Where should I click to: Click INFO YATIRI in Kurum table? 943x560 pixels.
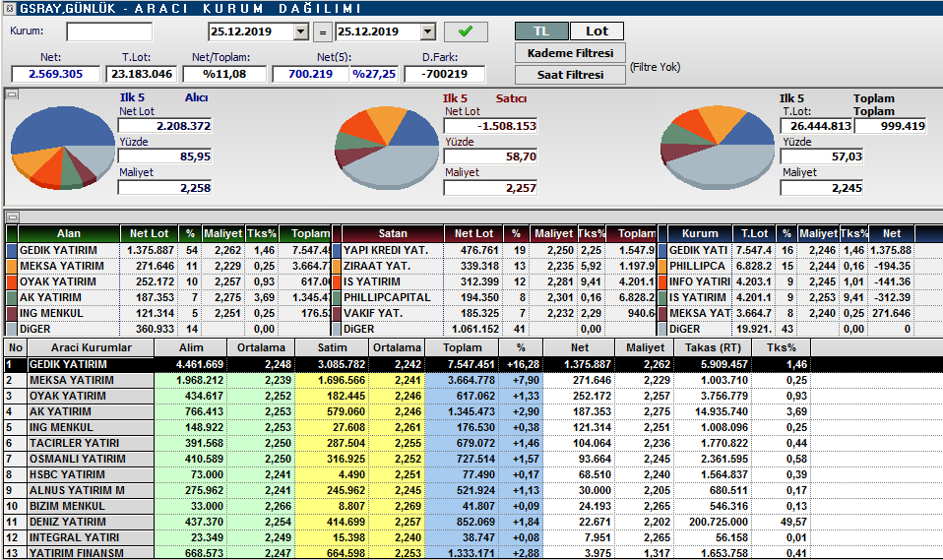700,281
